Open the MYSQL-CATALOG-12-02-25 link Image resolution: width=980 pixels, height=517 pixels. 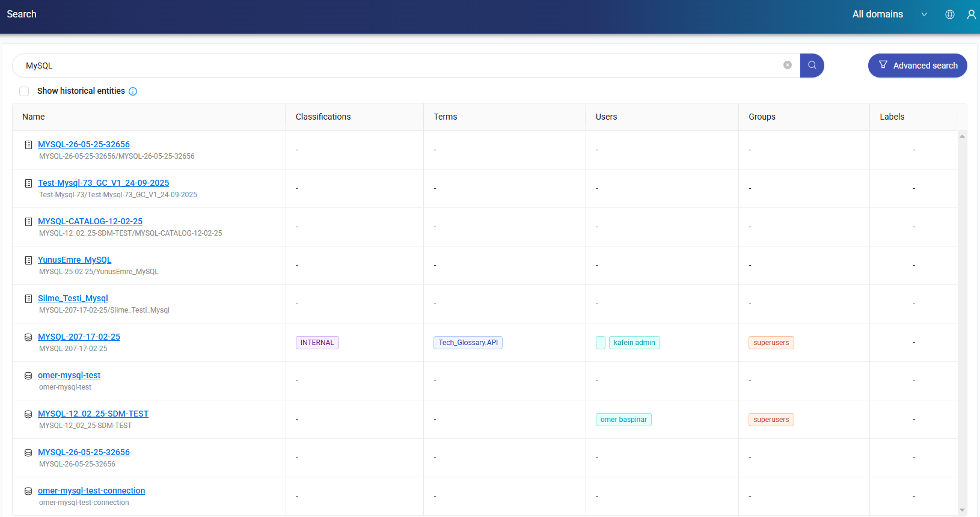point(90,221)
